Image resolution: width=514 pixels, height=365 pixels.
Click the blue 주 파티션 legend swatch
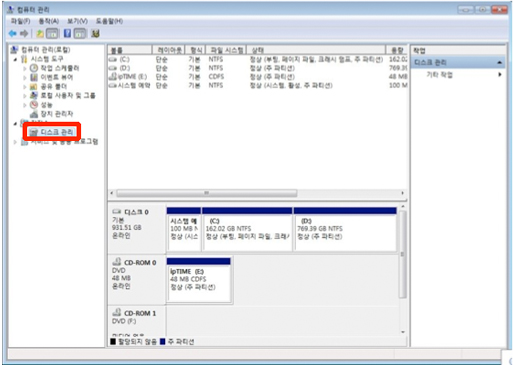(163, 342)
